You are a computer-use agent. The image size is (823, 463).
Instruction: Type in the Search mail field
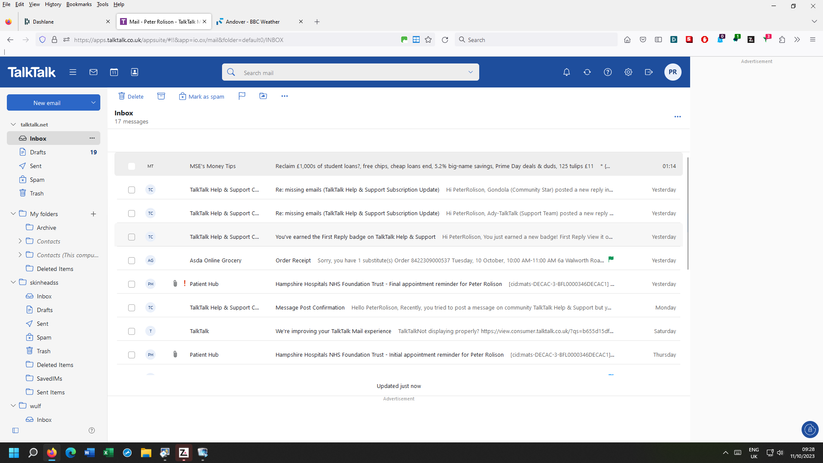[350, 72]
